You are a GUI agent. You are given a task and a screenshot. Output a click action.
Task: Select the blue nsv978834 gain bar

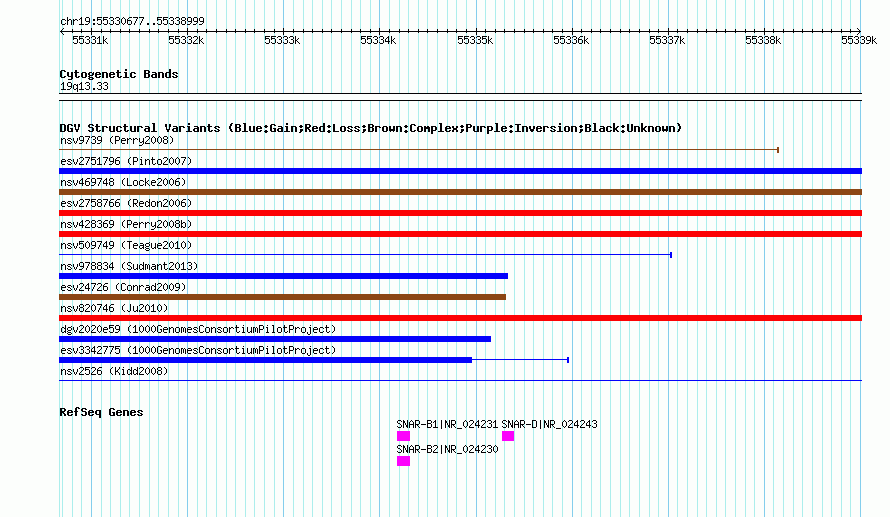[x=283, y=276]
